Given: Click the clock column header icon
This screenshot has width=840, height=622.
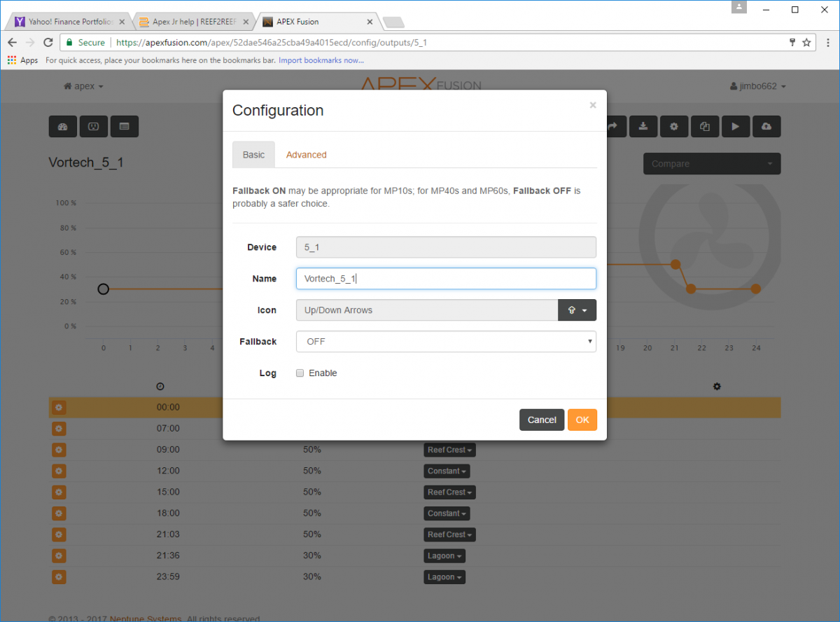Looking at the screenshot, I should [160, 387].
